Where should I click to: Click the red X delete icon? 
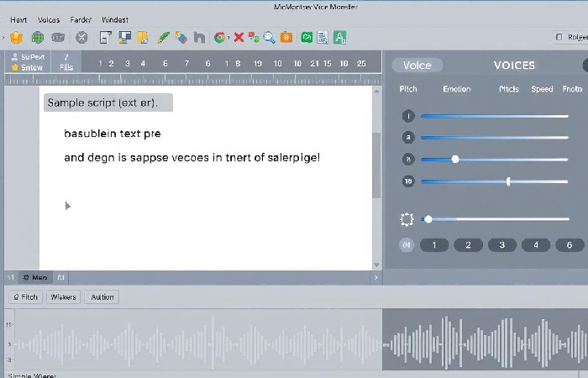click(239, 37)
